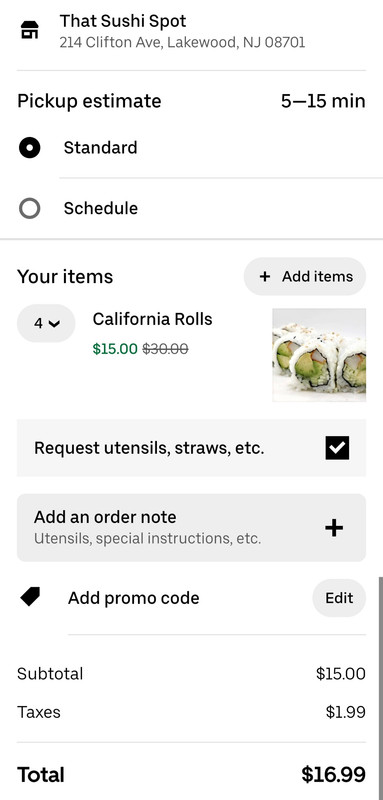Viewport: 383px width, 800px height.
Task: Uncheck the Request utensils checkbox
Action: click(337, 448)
